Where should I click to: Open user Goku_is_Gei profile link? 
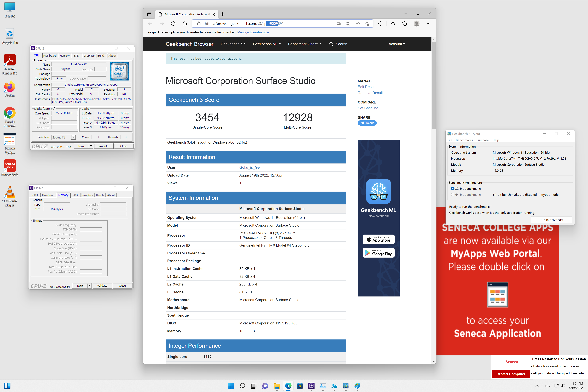pos(250,168)
